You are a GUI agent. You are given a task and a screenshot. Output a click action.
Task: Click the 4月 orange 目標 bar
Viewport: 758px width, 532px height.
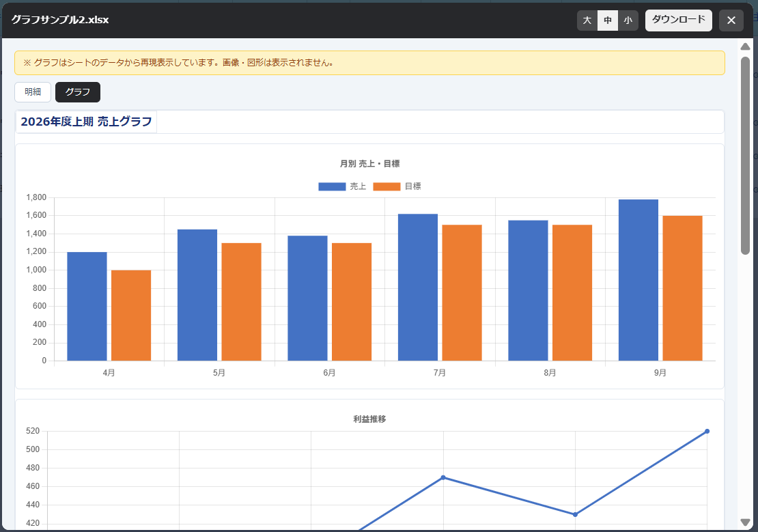(131, 316)
